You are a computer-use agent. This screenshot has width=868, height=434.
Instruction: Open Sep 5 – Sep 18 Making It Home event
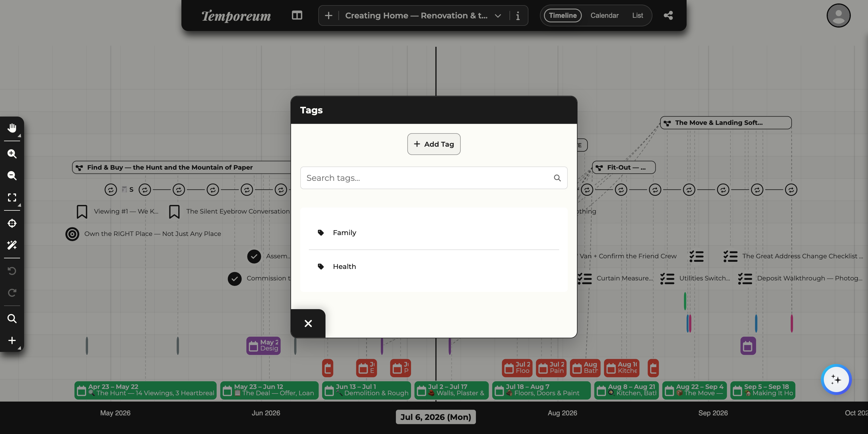click(x=763, y=390)
